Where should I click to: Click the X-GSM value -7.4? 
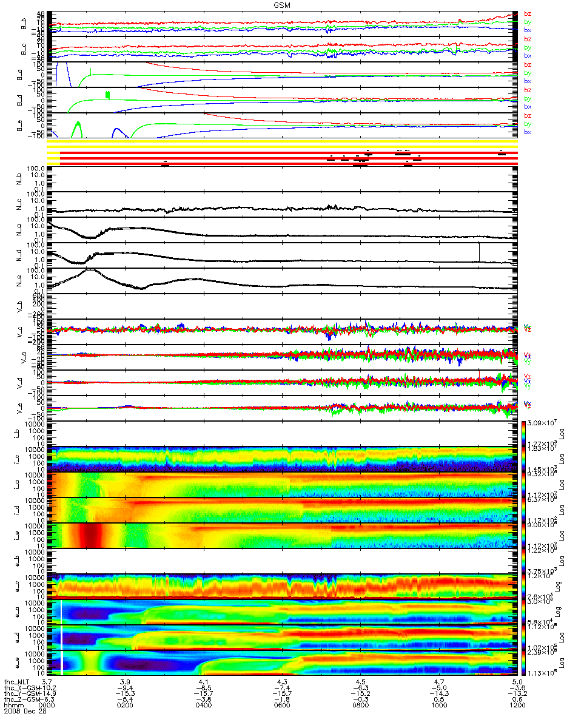pyautogui.click(x=281, y=687)
